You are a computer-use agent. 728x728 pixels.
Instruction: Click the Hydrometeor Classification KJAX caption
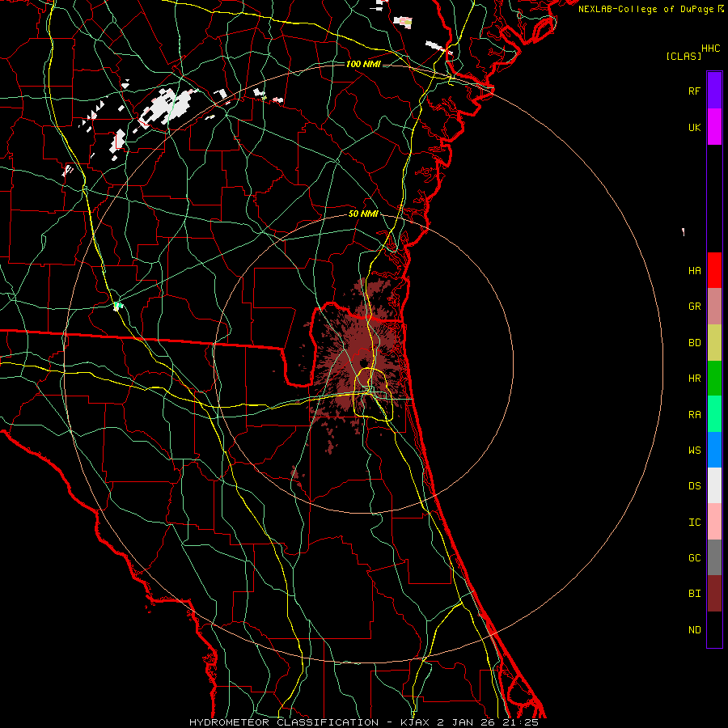pyautogui.click(x=363, y=722)
